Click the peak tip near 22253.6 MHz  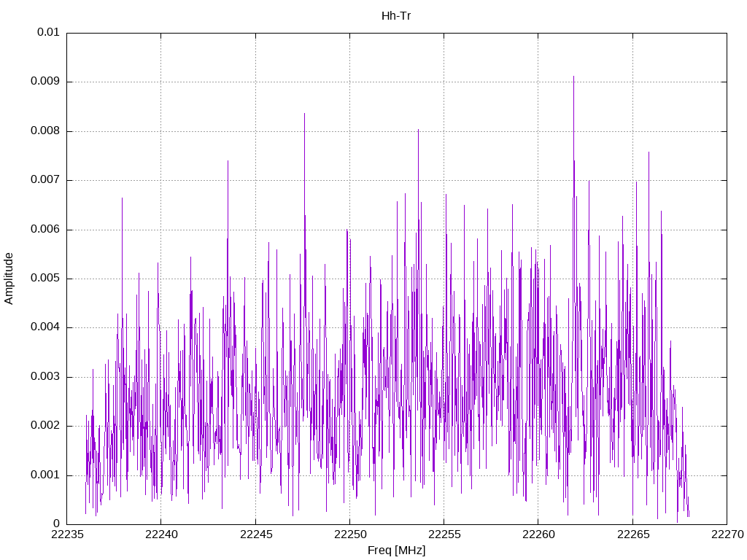coord(418,130)
